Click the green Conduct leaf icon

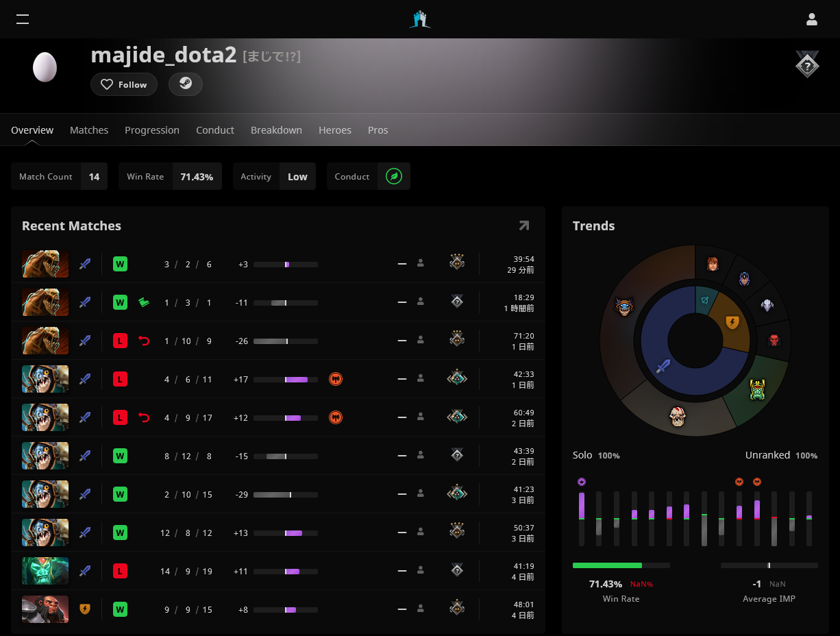point(394,176)
